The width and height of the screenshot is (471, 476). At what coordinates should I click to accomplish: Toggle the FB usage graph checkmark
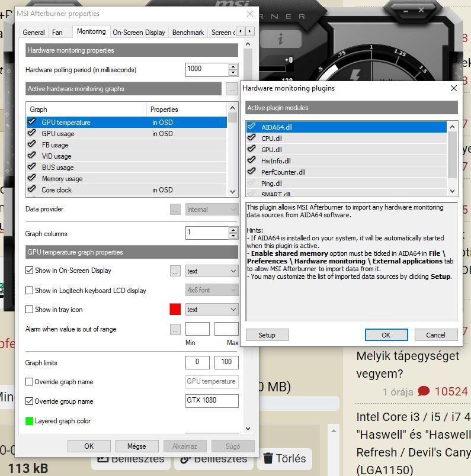[x=31, y=144]
